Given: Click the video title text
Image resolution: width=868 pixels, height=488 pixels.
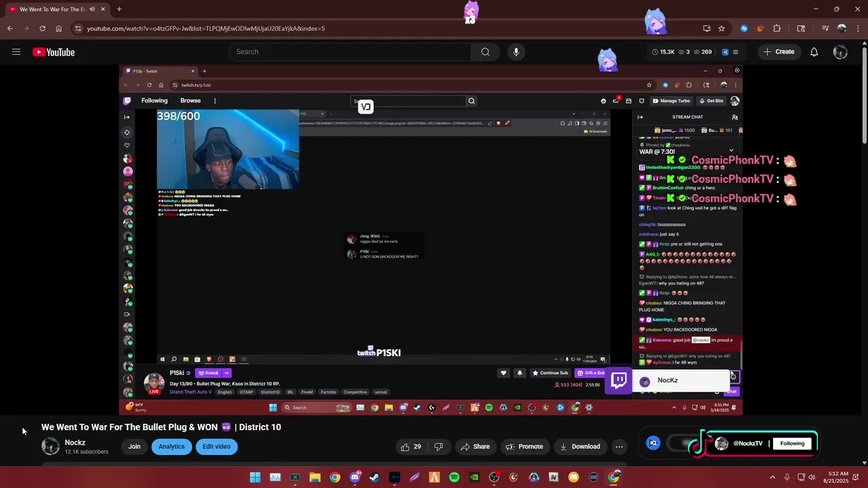Looking at the screenshot, I should (161, 427).
